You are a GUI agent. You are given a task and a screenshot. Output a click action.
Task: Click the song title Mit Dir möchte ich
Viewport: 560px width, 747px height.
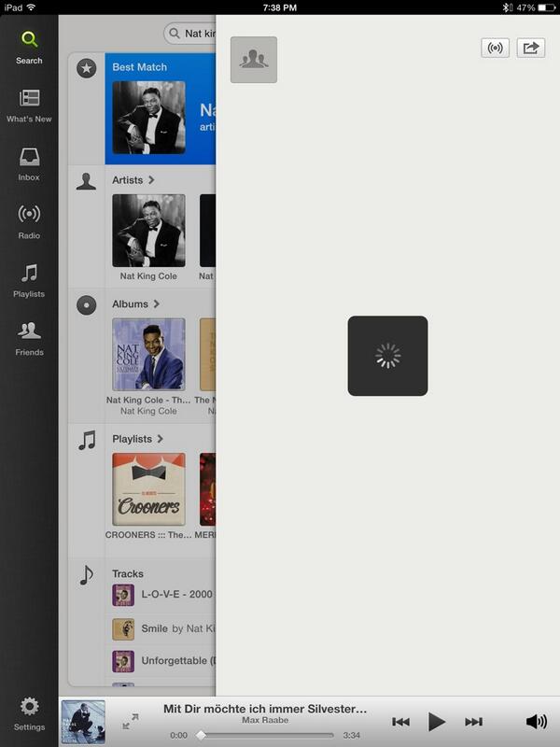(265, 709)
